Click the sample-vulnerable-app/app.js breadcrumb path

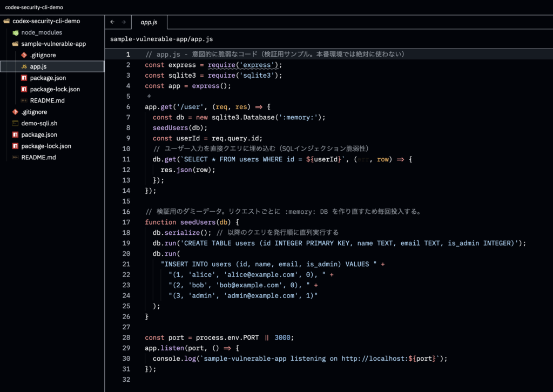(x=161, y=39)
